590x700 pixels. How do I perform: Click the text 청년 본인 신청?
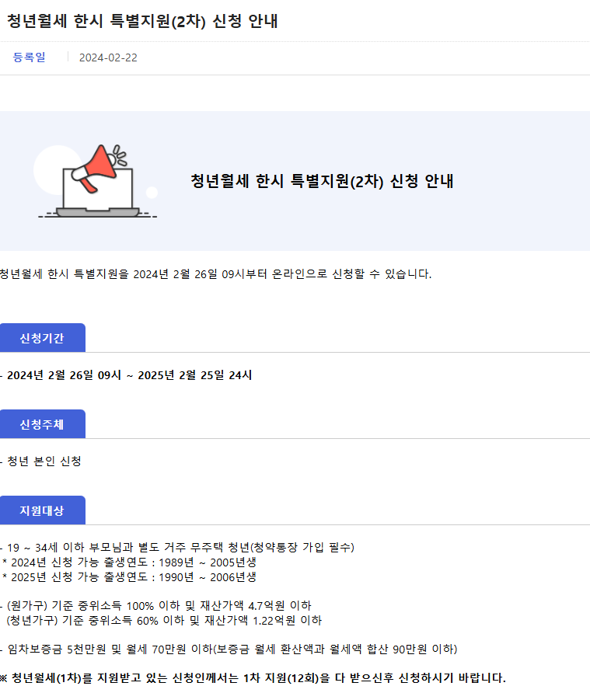click(x=44, y=461)
